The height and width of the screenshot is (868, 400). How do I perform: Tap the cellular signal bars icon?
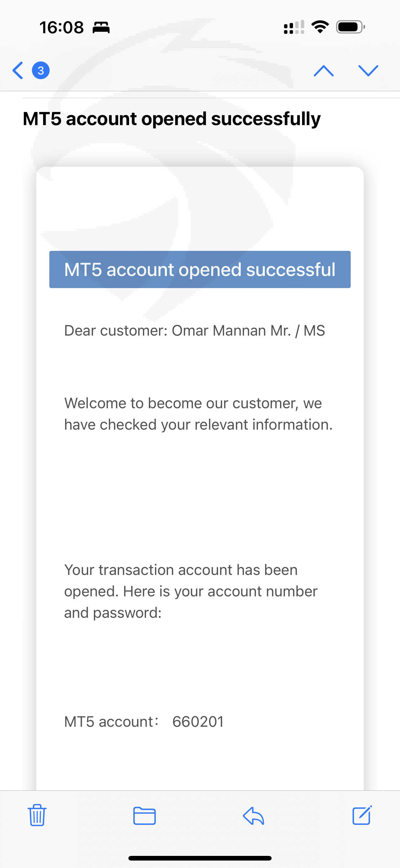point(294,27)
